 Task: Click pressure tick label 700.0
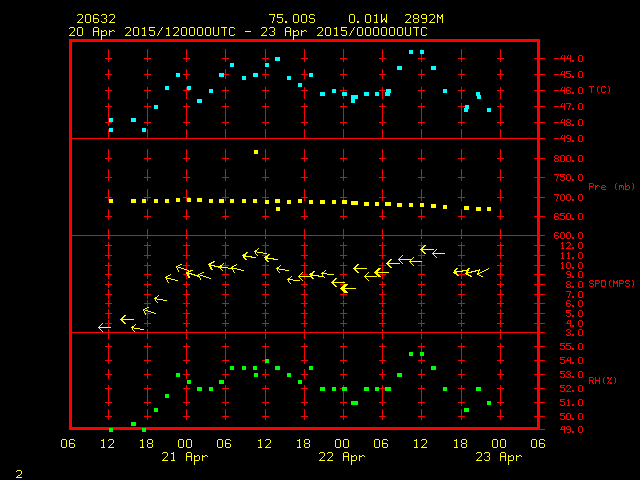[569, 198]
